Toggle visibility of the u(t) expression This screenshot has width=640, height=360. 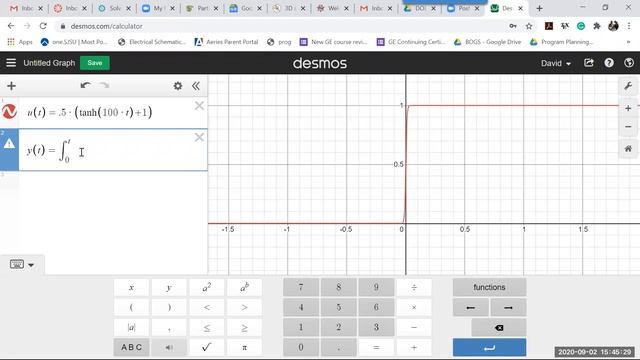[9, 111]
